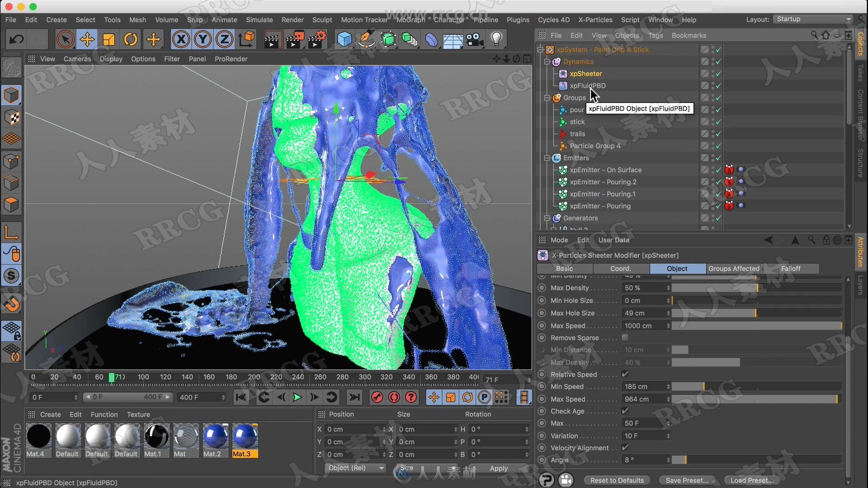The height and width of the screenshot is (488, 868).
Task: Collapse the Generators node
Action: [547, 218]
